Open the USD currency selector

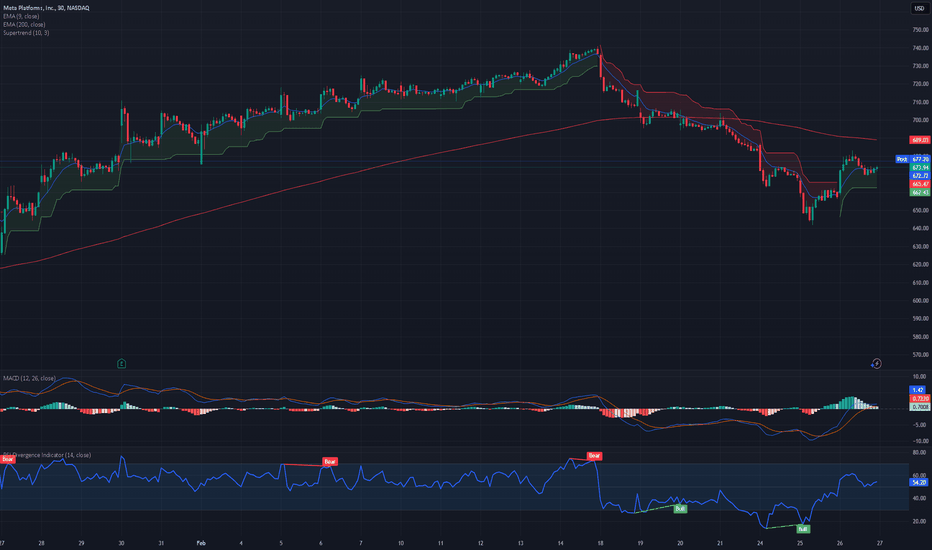[x=920, y=8]
